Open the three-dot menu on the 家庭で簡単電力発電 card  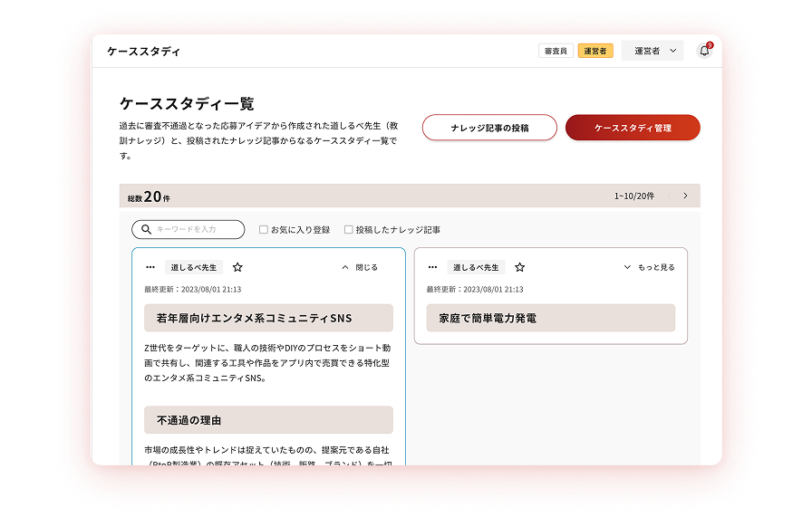coord(432,267)
